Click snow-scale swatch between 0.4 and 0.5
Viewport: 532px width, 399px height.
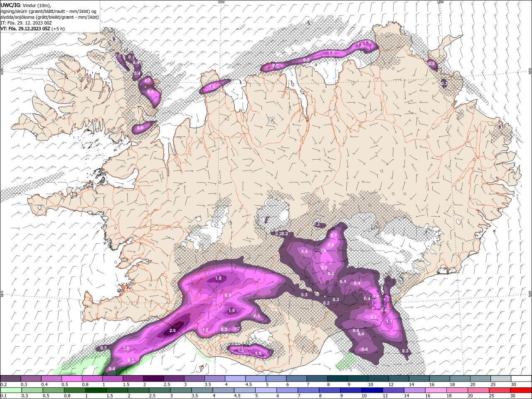coord(51,379)
